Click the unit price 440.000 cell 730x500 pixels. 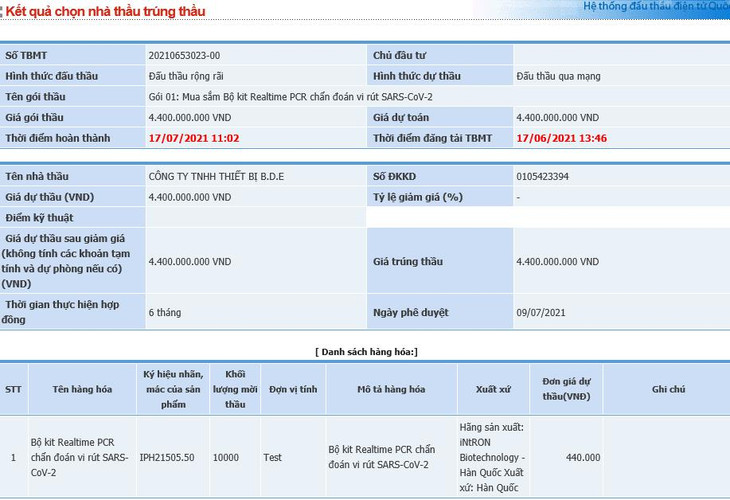583,458
